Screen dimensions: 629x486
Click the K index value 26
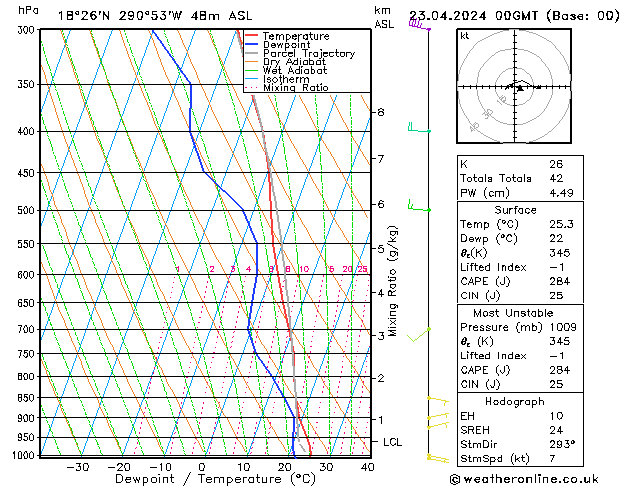point(556,164)
